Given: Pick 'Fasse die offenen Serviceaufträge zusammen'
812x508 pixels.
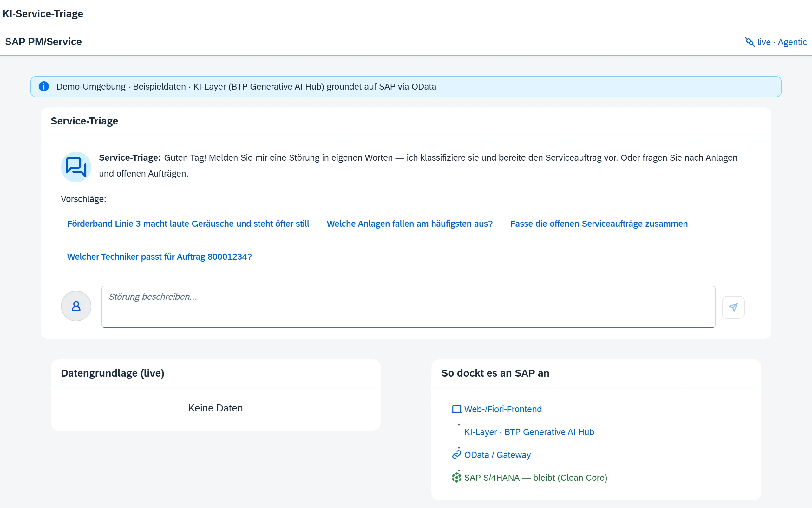Looking at the screenshot, I should click(x=599, y=224).
